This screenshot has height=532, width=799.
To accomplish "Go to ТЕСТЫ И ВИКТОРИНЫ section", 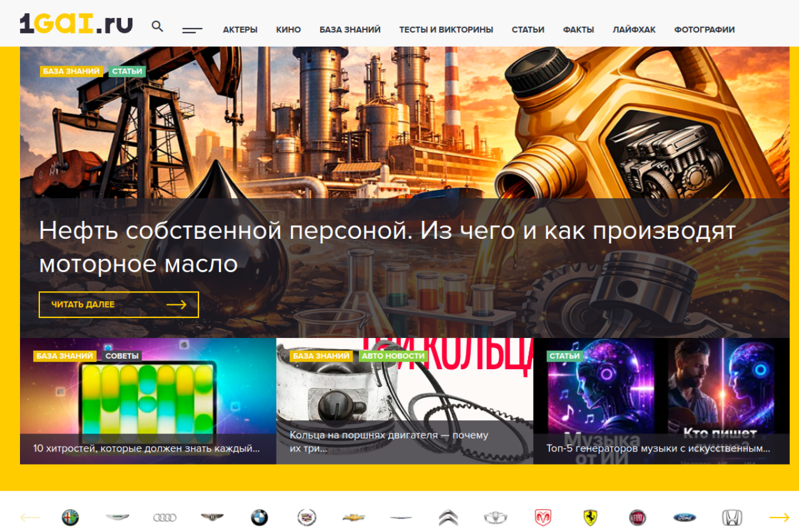I will click(446, 30).
